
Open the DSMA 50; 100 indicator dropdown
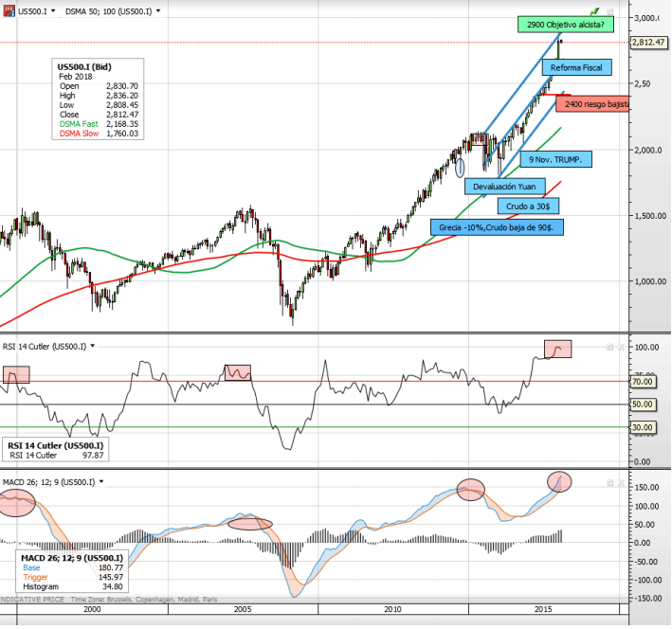158,11
